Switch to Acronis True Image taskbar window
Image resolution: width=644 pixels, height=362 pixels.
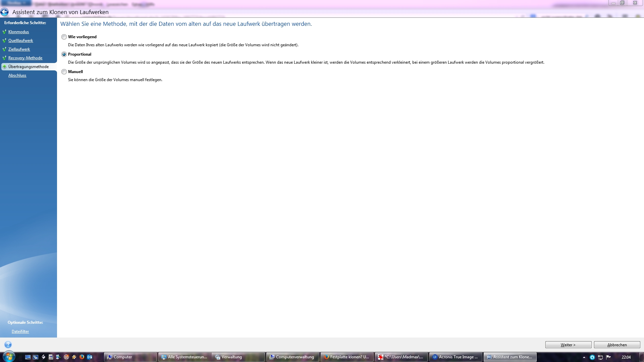pos(455,357)
